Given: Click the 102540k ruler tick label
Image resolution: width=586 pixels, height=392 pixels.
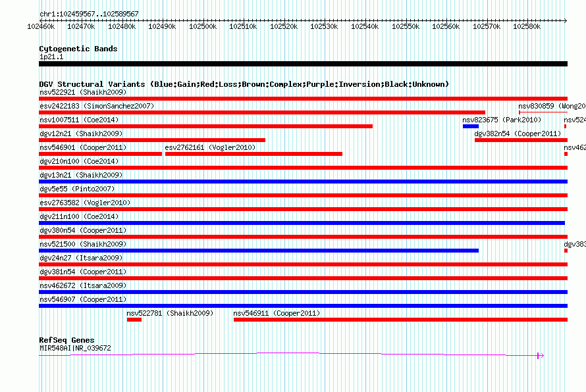Looking at the screenshot, I should tap(365, 26).
